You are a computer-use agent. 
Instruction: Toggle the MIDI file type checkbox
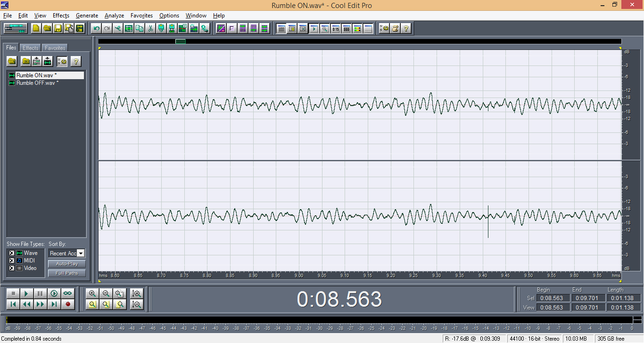pyautogui.click(x=12, y=261)
